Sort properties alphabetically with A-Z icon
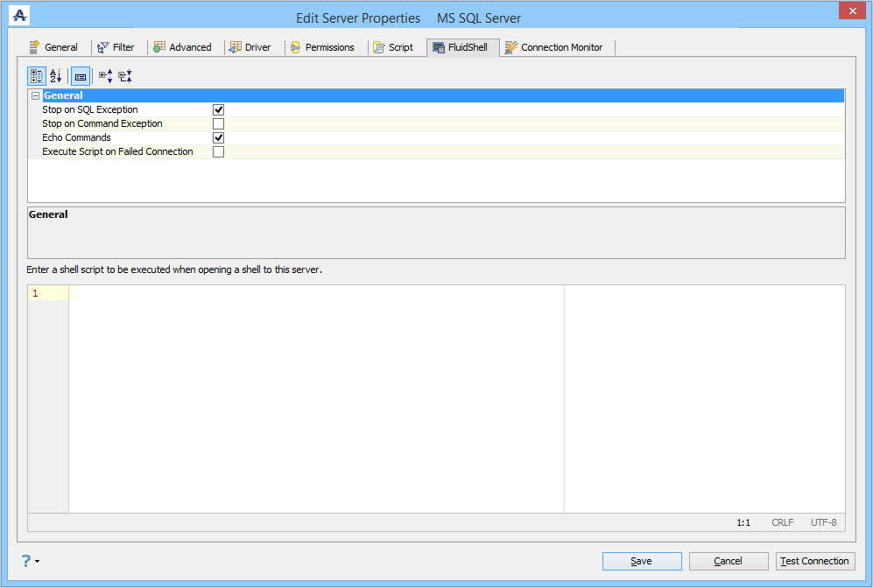Viewport: 873px width, 588px height. click(56, 76)
